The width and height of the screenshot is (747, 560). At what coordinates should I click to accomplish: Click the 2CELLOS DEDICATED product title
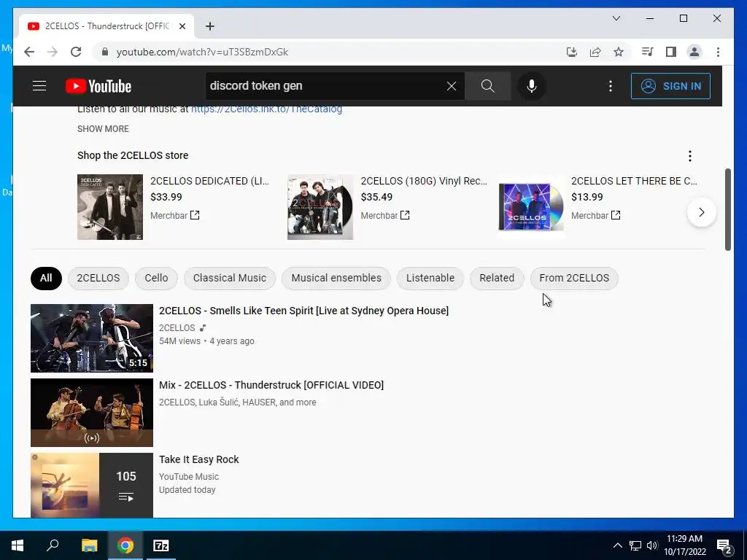tap(209, 181)
